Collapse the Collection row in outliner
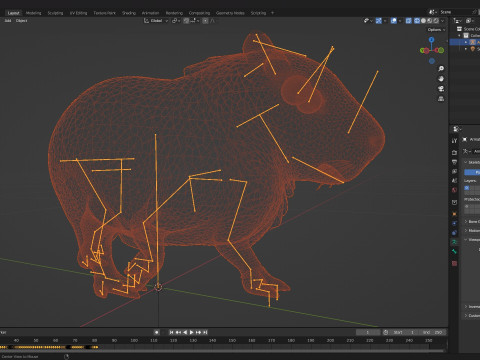The width and height of the screenshot is (480, 360). click(460, 36)
